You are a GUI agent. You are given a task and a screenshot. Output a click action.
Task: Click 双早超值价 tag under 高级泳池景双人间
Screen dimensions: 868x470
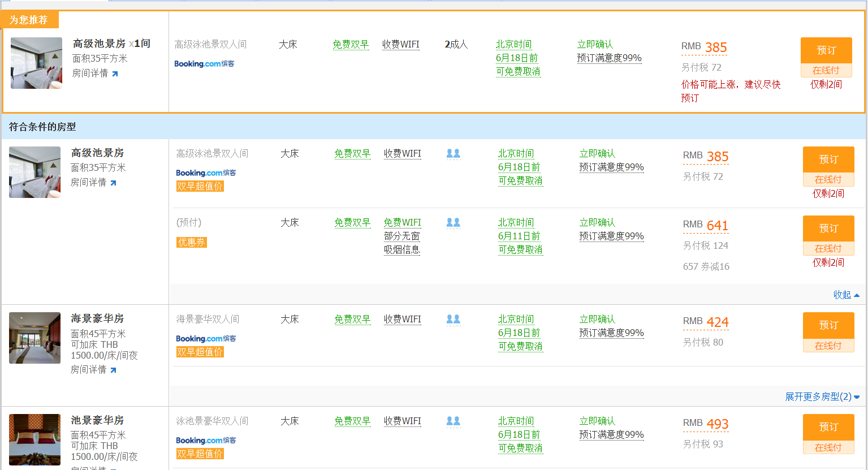coord(200,186)
